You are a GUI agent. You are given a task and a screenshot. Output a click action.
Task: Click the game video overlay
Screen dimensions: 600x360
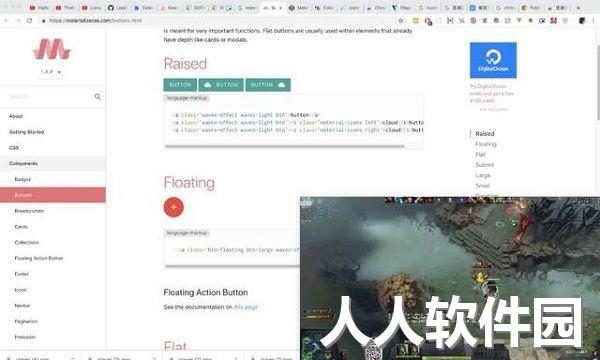450,278
